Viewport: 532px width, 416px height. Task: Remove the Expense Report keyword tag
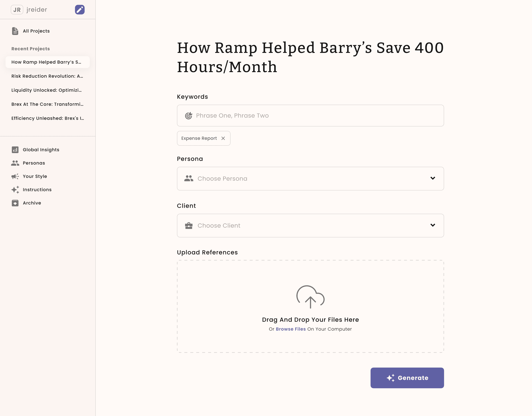223,138
